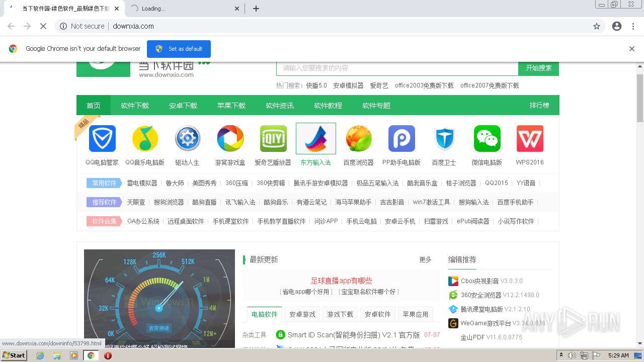Open the QQ音乐电脑版 app icon
The width and height of the screenshot is (644, 362).
(145, 139)
